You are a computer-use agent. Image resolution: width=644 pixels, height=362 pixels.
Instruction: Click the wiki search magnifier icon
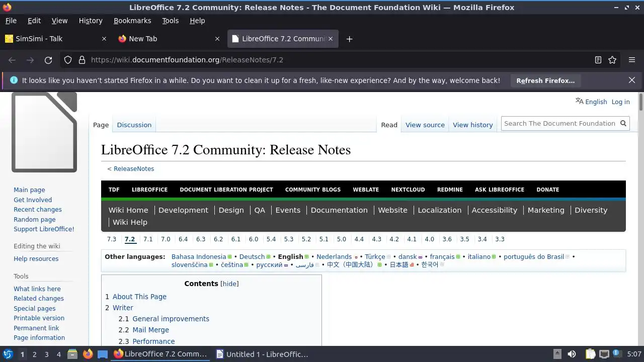coord(623,123)
